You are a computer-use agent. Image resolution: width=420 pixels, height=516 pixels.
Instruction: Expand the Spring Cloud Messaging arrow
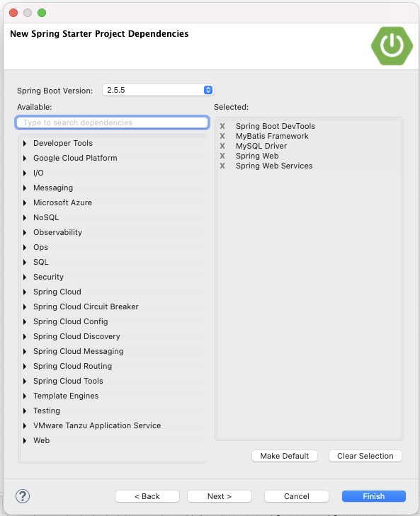pyautogui.click(x=25, y=351)
